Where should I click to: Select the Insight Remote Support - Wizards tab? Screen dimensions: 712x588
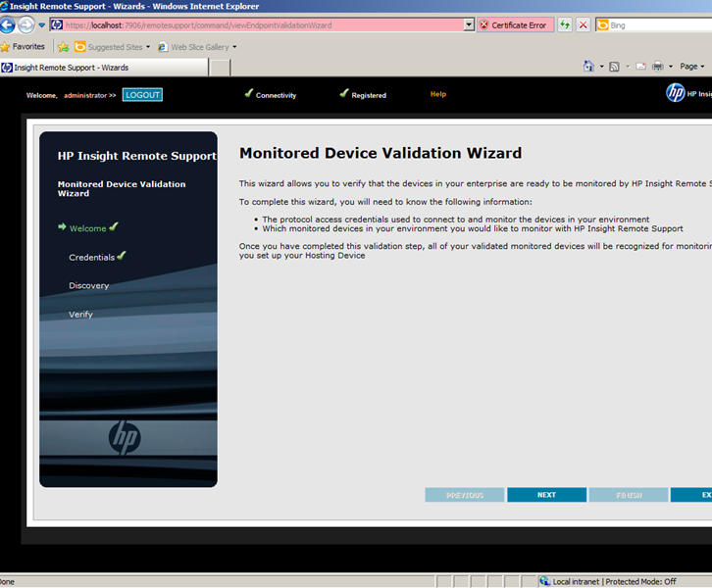coord(104,68)
